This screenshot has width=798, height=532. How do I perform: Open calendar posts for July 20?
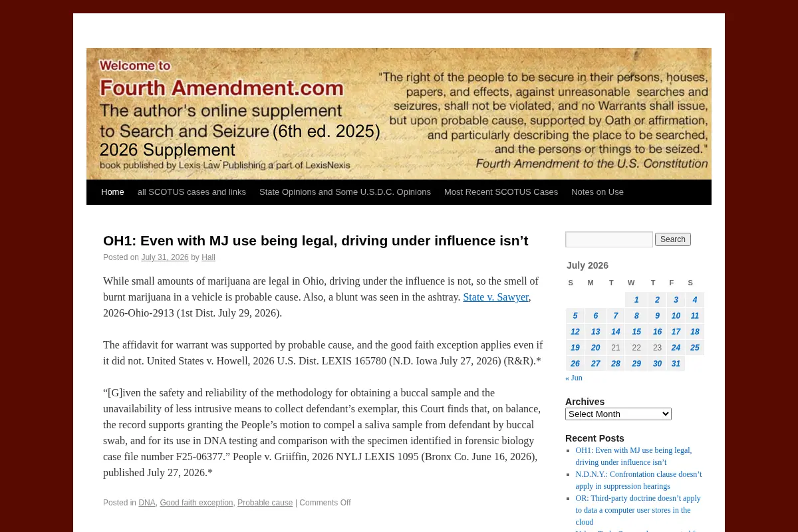point(596,348)
